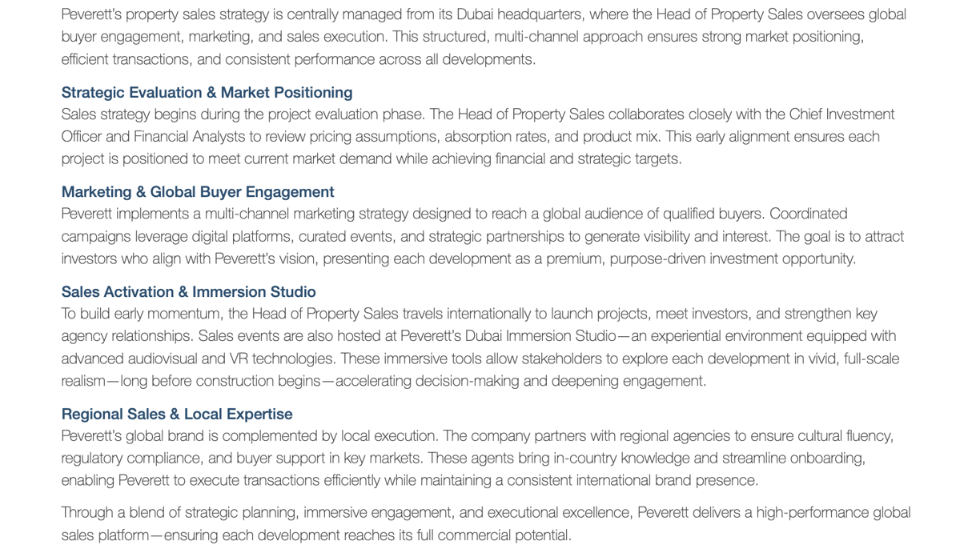This screenshot has height=549, width=980.
Task: Click the words VR technologies
Action: [282, 359]
